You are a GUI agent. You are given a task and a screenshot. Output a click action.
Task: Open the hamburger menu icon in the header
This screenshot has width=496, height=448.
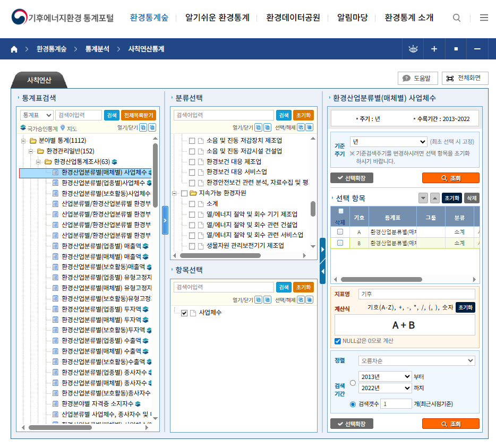(x=484, y=18)
